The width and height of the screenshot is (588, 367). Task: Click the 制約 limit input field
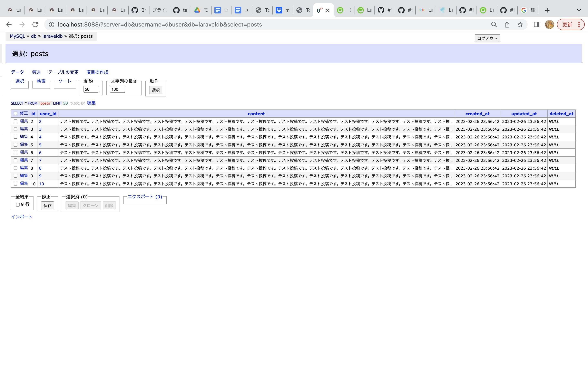coord(91,89)
